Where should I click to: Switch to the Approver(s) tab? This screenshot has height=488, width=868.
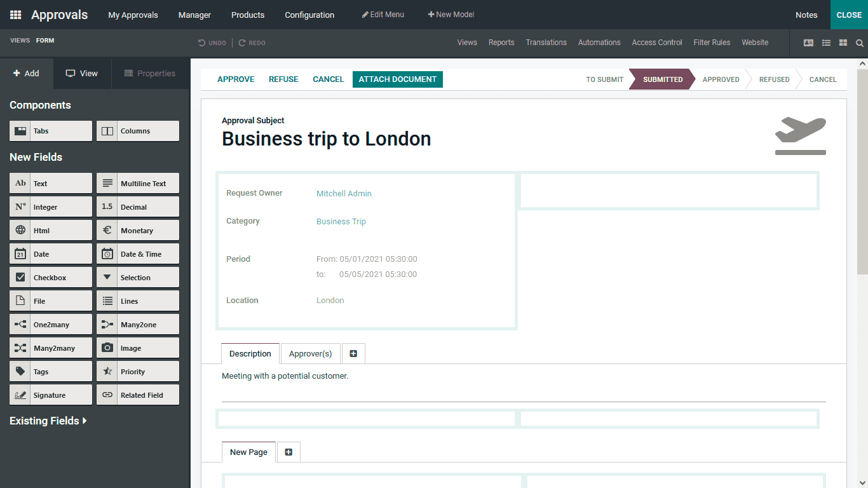311,353
